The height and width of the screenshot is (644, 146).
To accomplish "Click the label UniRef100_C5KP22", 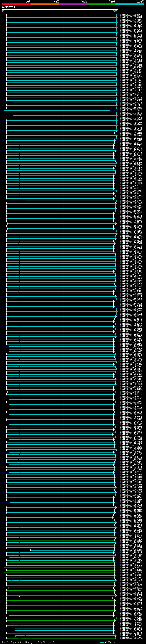I will coord(131,311).
